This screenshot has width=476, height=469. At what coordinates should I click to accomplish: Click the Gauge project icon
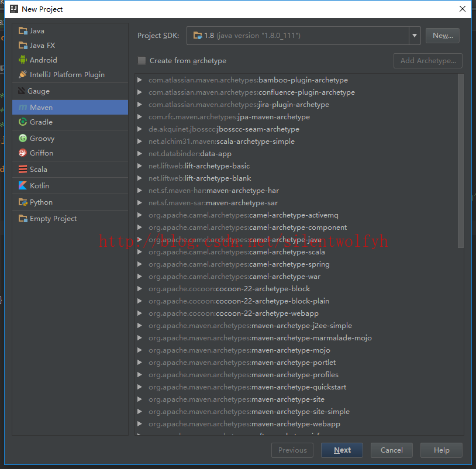coord(23,91)
